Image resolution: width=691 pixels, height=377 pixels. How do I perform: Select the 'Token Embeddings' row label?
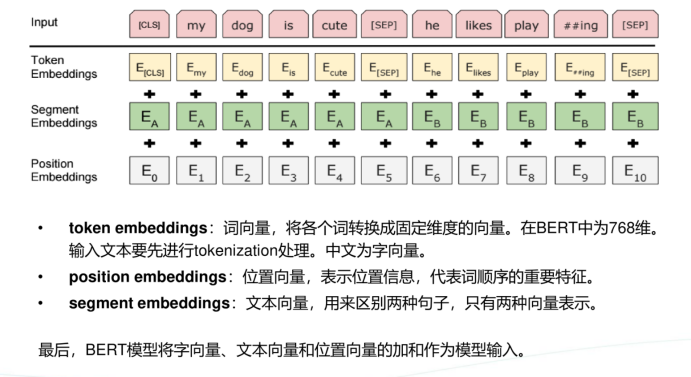coord(64,67)
